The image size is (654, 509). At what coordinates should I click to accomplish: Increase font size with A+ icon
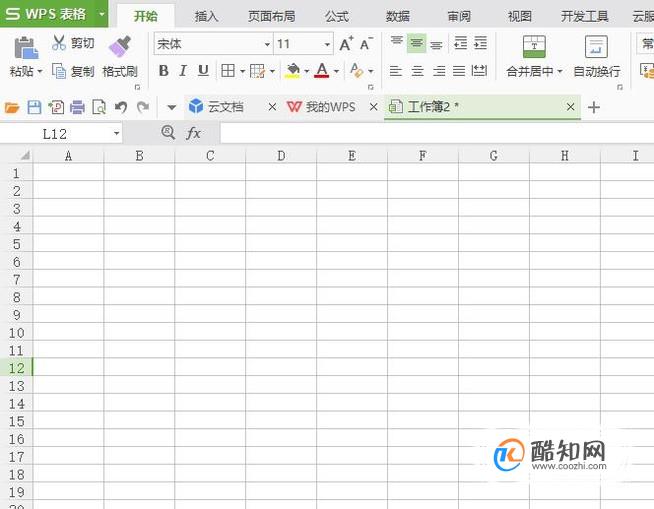(346, 43)
